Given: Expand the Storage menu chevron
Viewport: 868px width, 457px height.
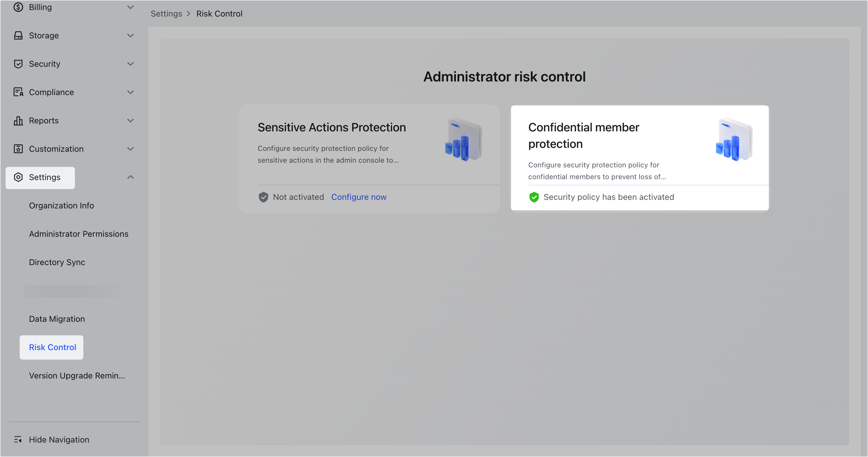Looking at the screenshot, I should coord(130,35).
